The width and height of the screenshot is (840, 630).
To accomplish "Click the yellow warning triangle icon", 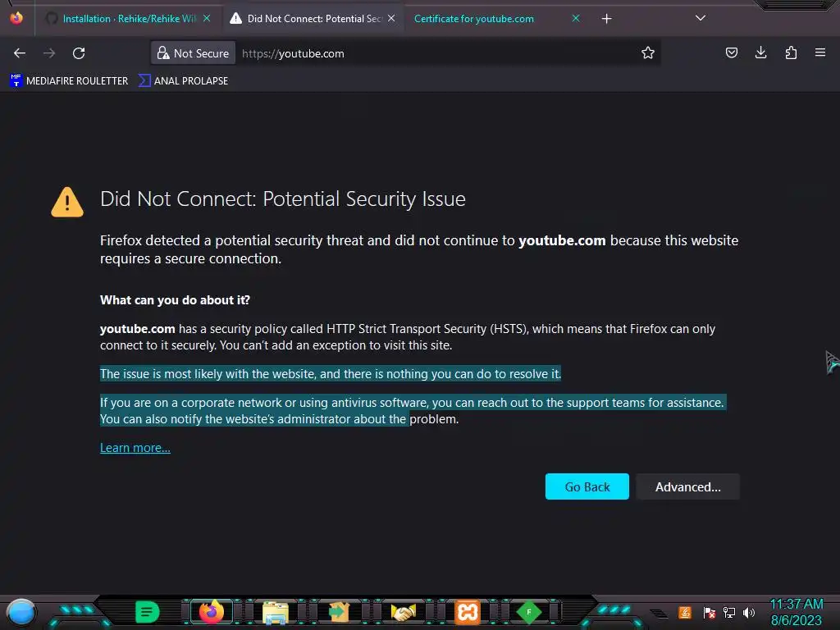I will pyautogui.click(x=67, y=202).
